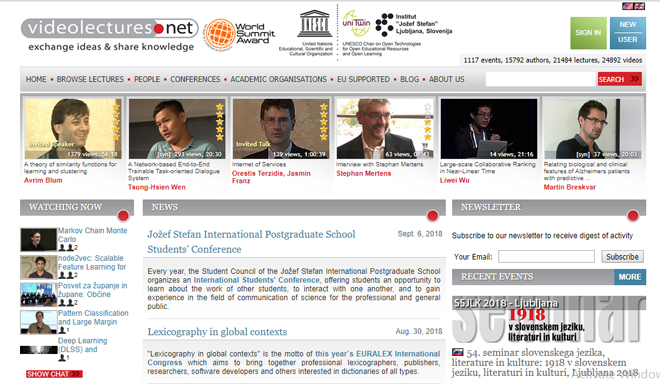This screenshot has width=660, height=384.
Task: Click the World Summit Award globe logo
Action: coord(220,34)
